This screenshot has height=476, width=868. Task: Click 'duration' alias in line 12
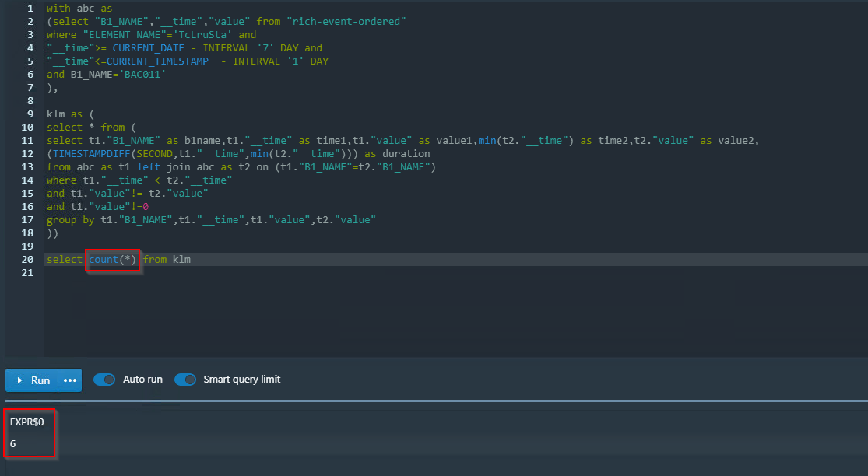click(406, 154)
